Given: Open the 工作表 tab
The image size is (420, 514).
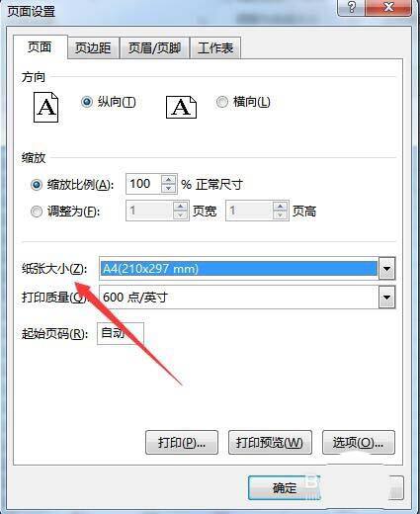Looking at the screenshot, I should (215, 48).
